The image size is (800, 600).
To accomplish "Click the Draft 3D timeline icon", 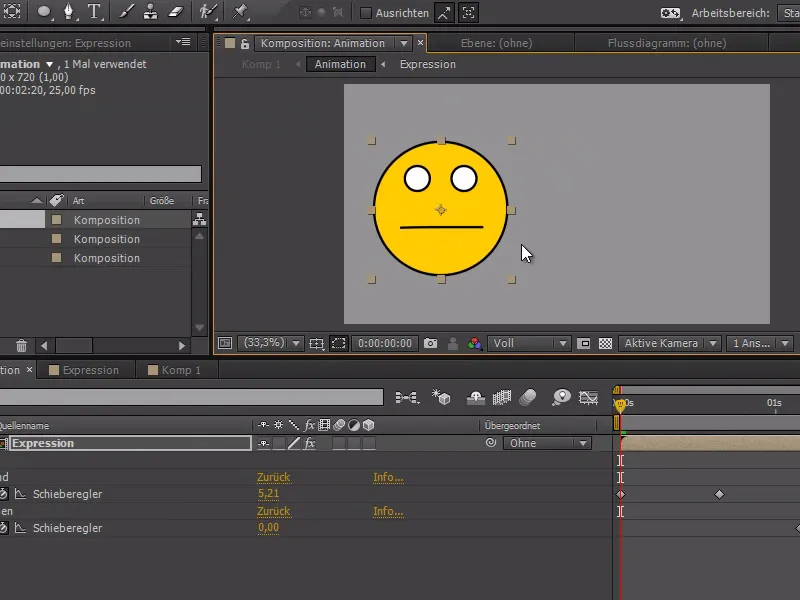I will (441, 397).
